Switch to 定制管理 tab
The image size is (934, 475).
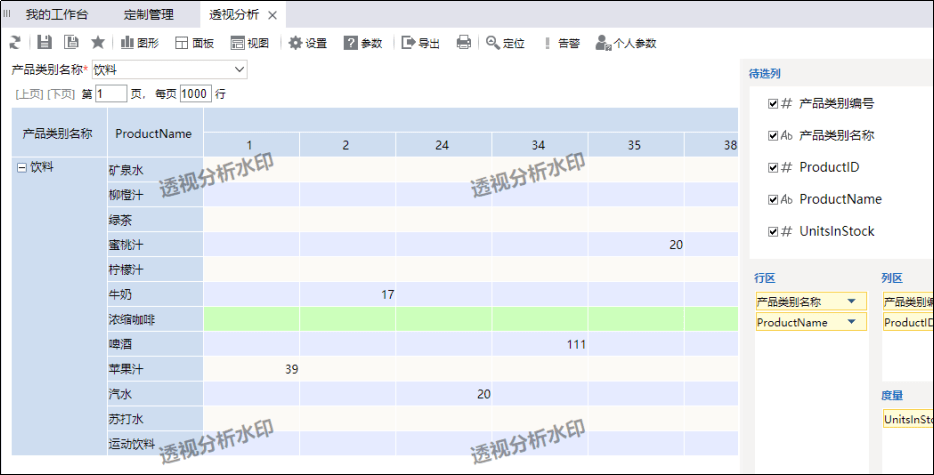pos(149,14)
